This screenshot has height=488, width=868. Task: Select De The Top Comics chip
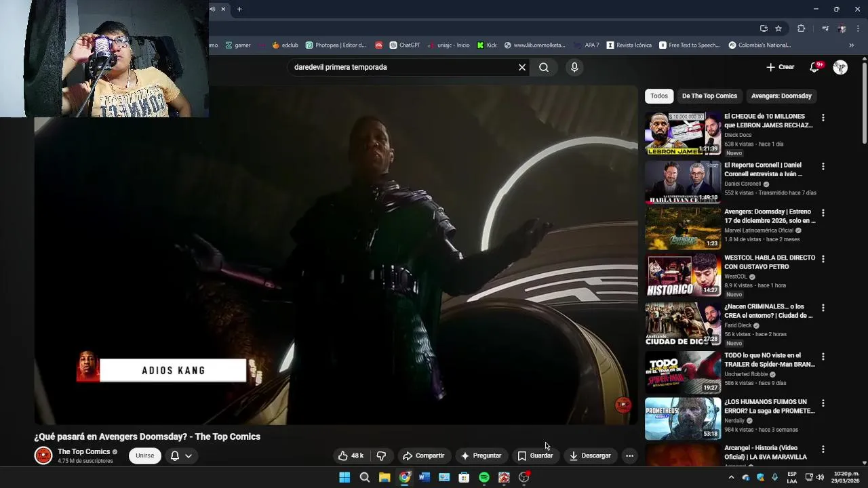(709, 96)
